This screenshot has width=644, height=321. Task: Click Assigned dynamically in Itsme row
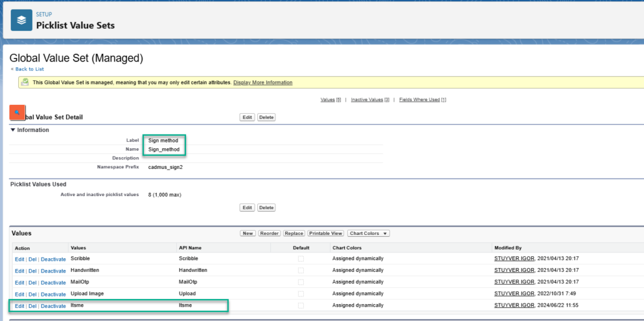click(x=358, y=305)
